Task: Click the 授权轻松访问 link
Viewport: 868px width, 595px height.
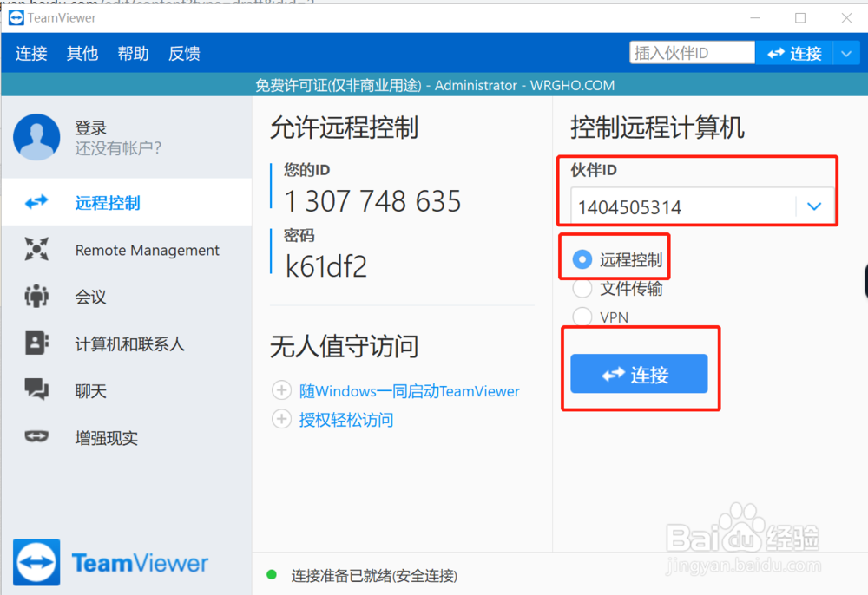Action: click(346, 420)
